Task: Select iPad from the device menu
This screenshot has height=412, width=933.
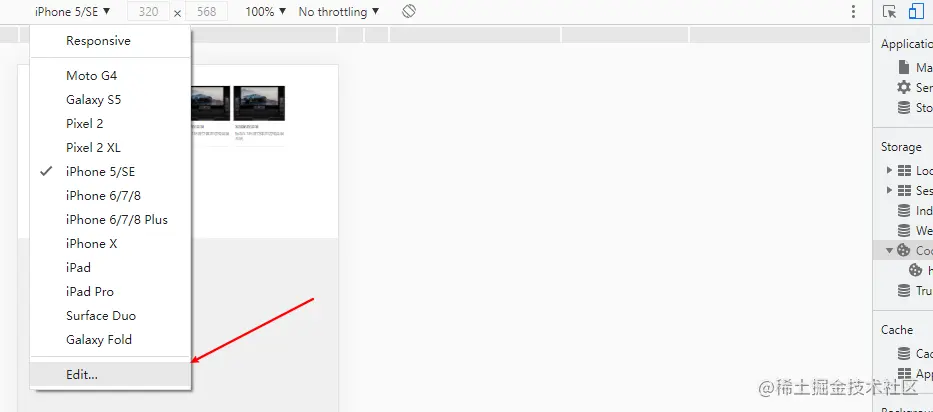Action: coord(111,267)
